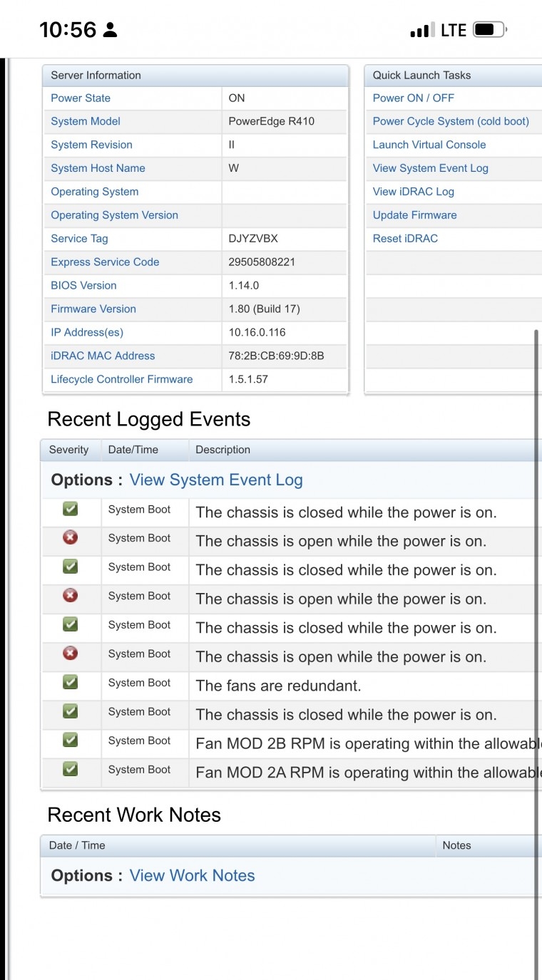Click the Quick Launch Tasks panel header
This screenshot has width=542, height=980.
point(454,75)
